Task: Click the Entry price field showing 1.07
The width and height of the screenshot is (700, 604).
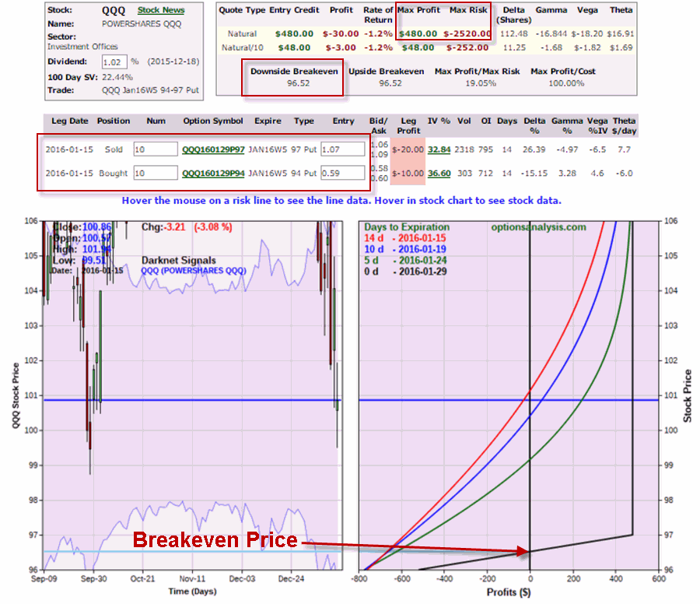Action: (343, 149)
